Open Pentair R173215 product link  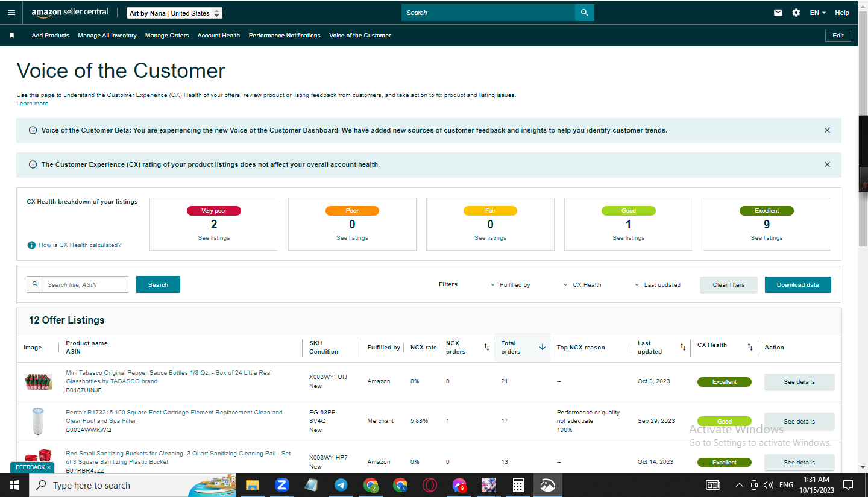(x=174, y=417)
